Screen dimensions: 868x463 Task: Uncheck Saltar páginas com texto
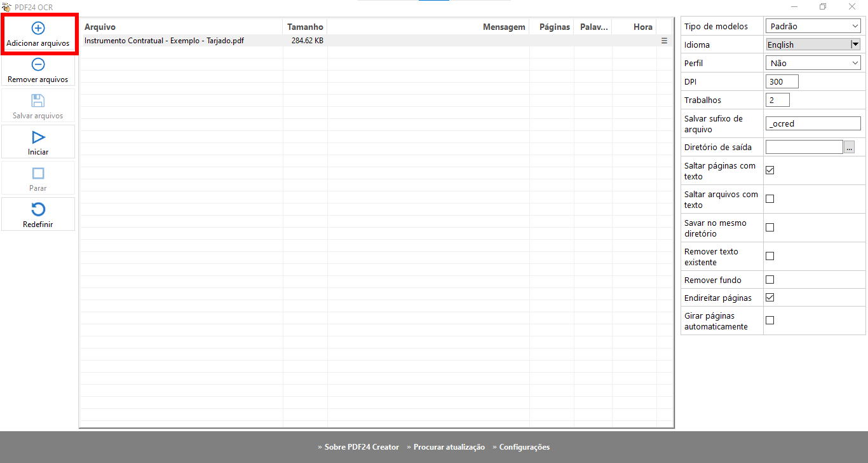[770, 170]
